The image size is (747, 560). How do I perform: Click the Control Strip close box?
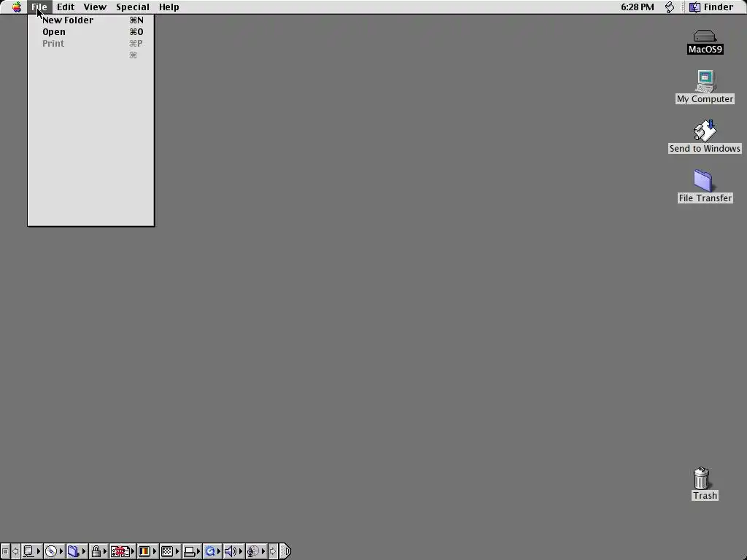tap(5, 551)
